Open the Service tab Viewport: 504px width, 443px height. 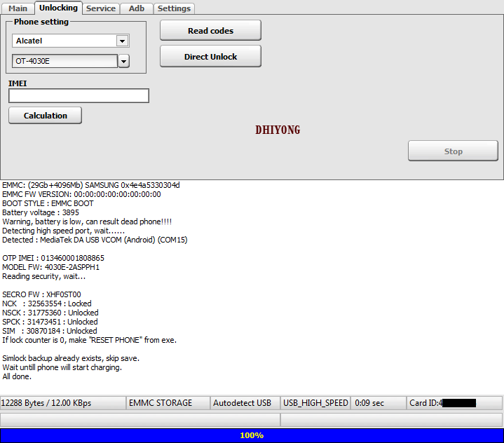point(101,8)
